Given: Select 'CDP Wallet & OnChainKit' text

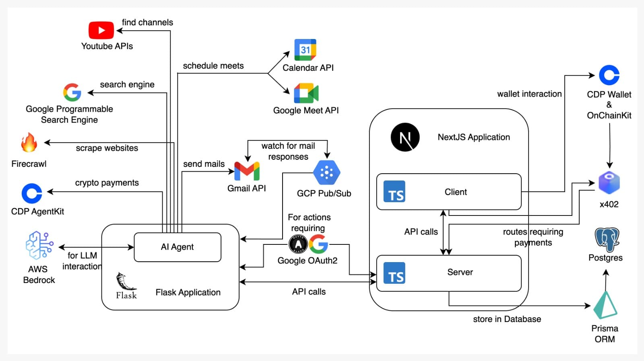Looking at the screenshot, I should click(x=609, y=105).
